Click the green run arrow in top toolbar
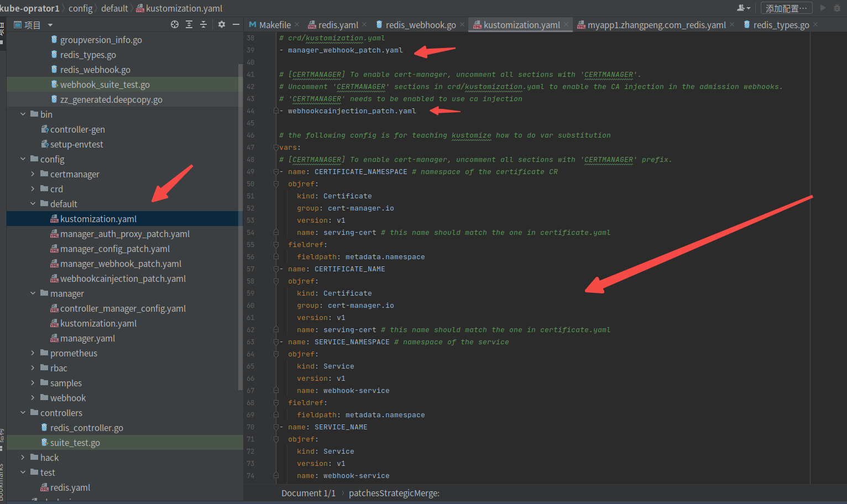 tap(823, 8)
